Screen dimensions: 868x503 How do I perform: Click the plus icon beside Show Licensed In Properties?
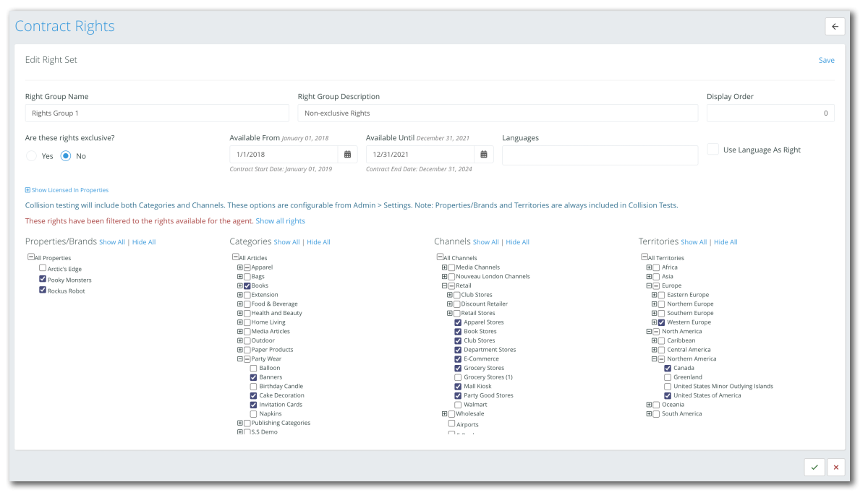click(x=27, y=189)
